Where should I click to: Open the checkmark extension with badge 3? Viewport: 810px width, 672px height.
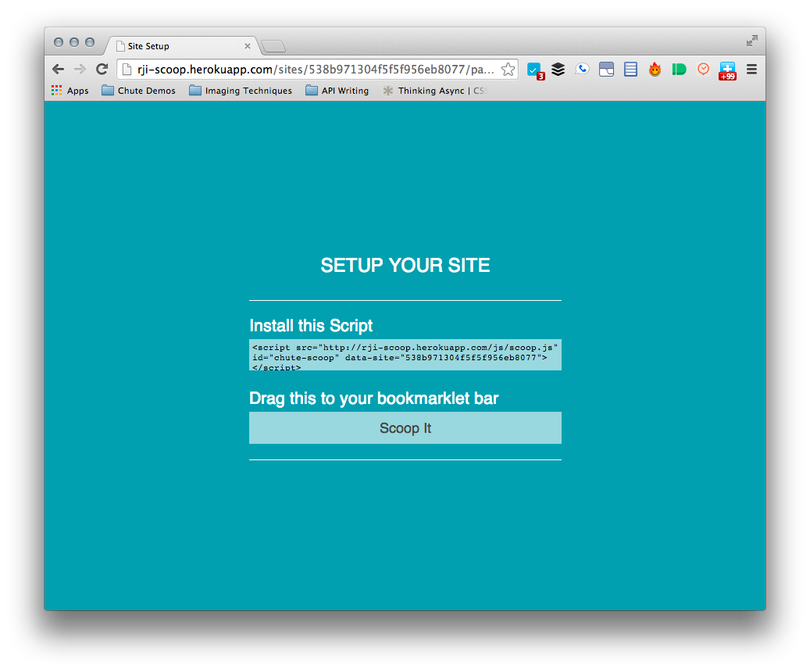(535, 70)
